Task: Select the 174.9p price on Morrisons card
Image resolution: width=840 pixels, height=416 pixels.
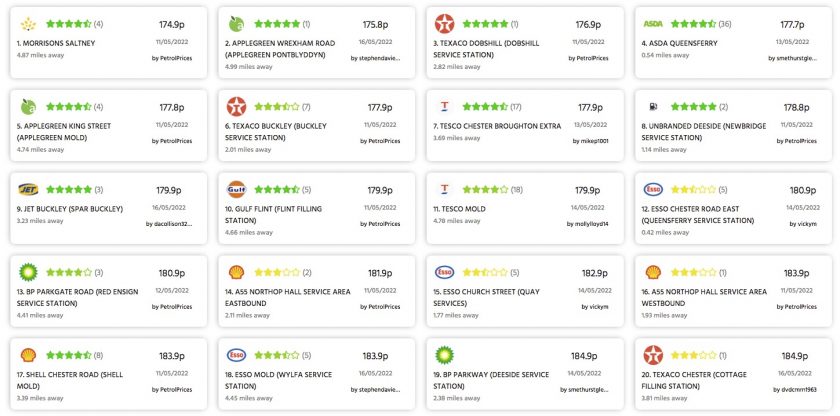Action: tap(172, 25)
